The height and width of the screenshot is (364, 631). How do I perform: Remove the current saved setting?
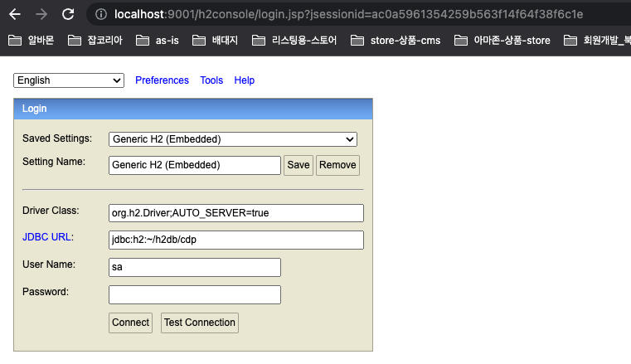pyautogui.click(x=337, y=165)
